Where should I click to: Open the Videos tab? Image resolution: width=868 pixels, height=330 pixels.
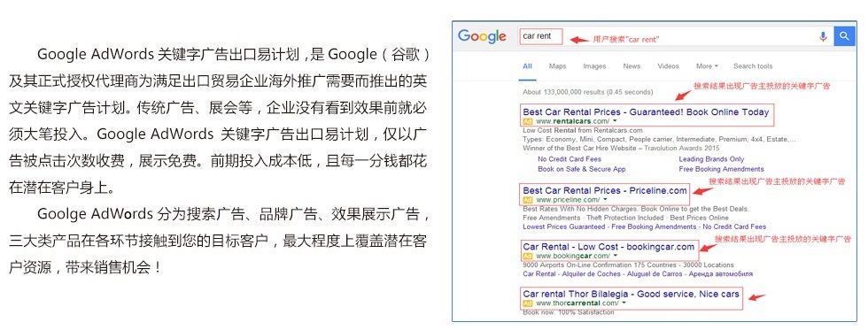click(x=668, y=65)
